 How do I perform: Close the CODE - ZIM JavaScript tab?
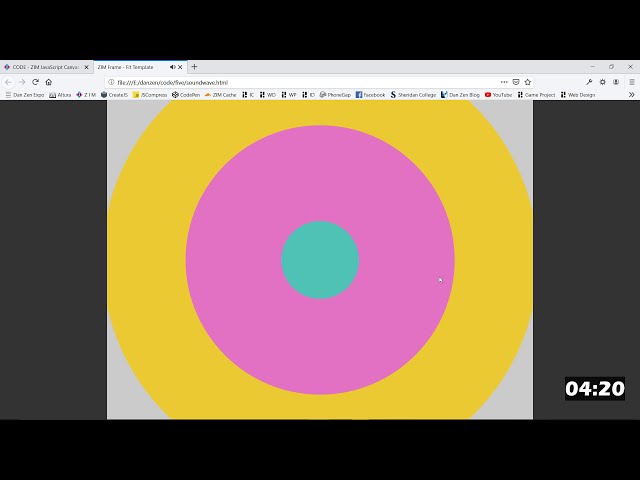(x=87, y=67)
